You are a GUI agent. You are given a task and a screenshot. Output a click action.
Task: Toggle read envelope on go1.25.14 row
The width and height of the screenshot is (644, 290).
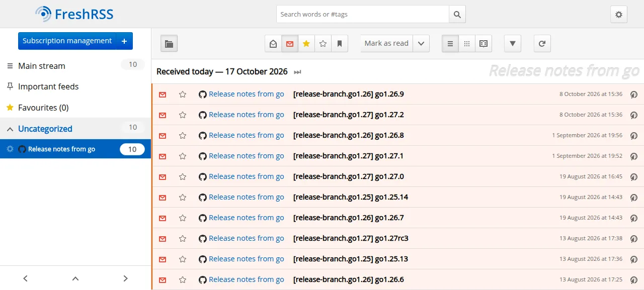pyautogui.click(x=163, y=197)
